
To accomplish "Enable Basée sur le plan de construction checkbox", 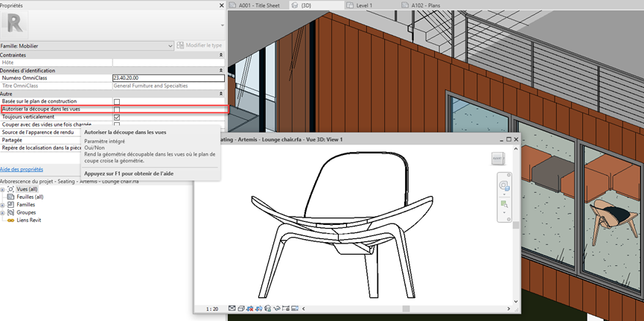I will pyautogui.click(x=117, y=101).
